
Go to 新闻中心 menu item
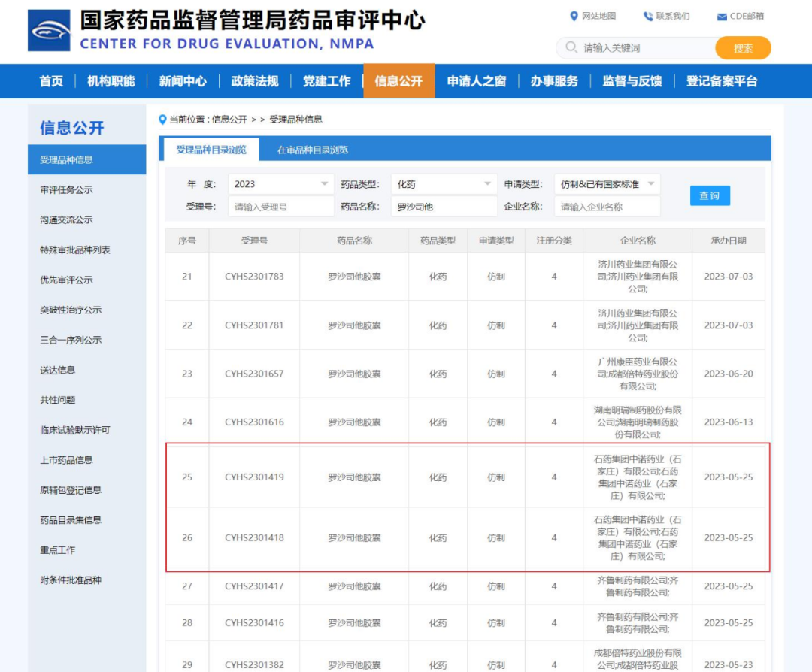pyautogui.click(x=183, y=81)
